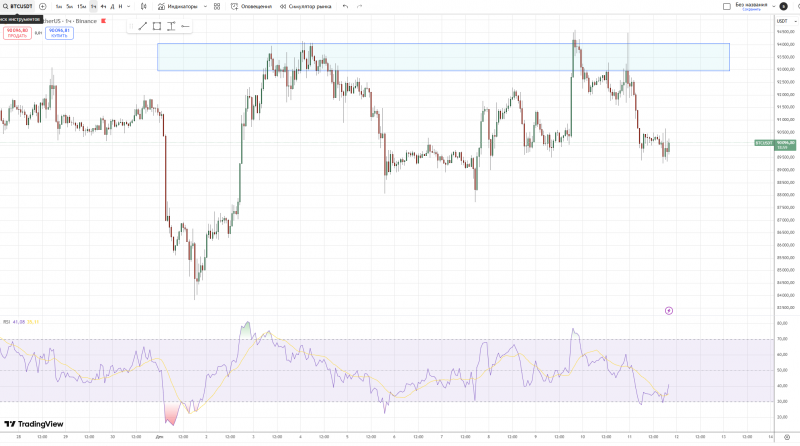Click the Сохранить save link
The image size is (800, 446).
(751, 10)
